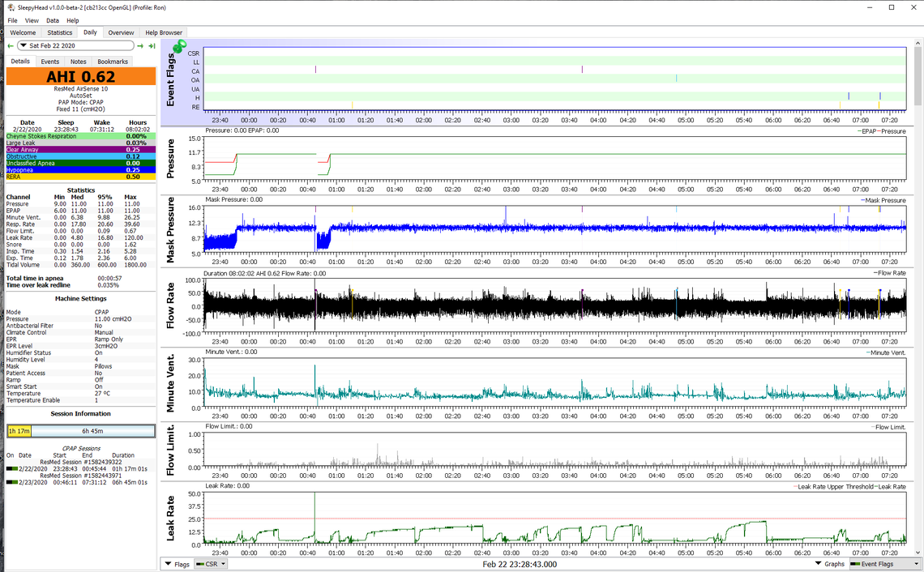924x572 pixels.
Task: Select the Details tab
Action: click(x=20, y=62)
